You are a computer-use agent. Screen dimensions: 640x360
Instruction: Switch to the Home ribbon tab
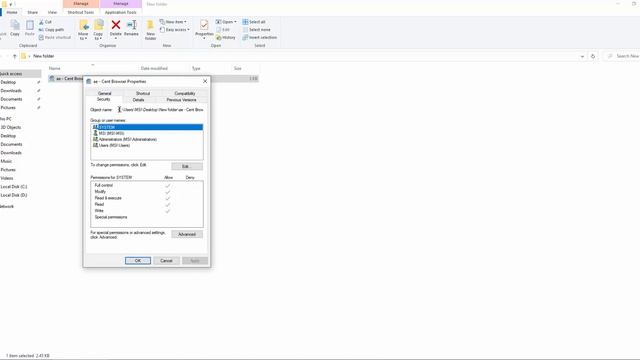tap(12, 13)
